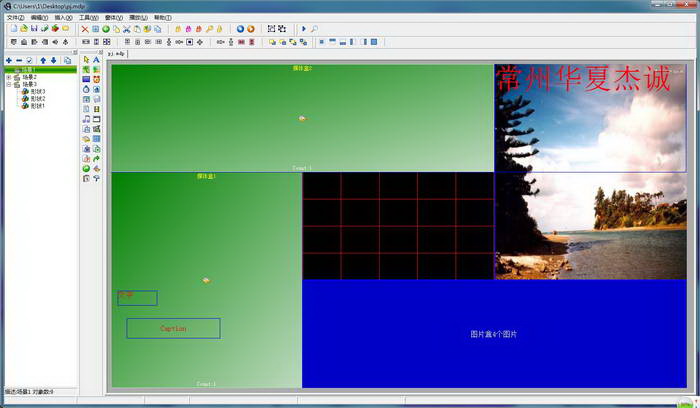
Task: Click the magnifier preview icon in toolbar
Action: point(315,29)
